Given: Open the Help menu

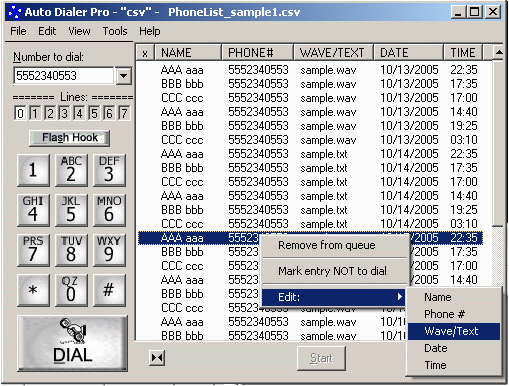Looking at the screenshot, I should click(150, 31).
